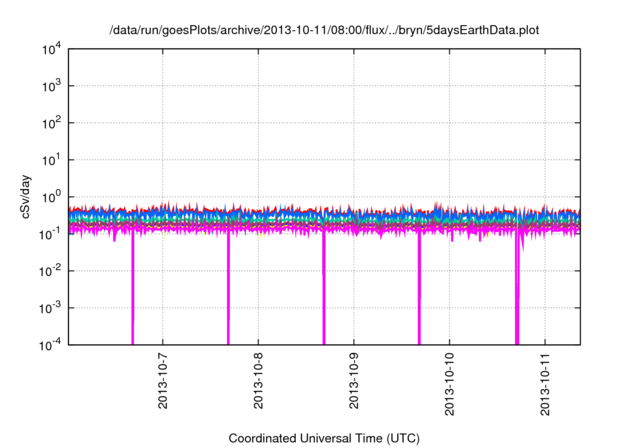The height and width of the screenshot is (448, 640).
Task: Click the 2013-10-8 date tick label
Action: pyautogui.click(x=258, y=381)
